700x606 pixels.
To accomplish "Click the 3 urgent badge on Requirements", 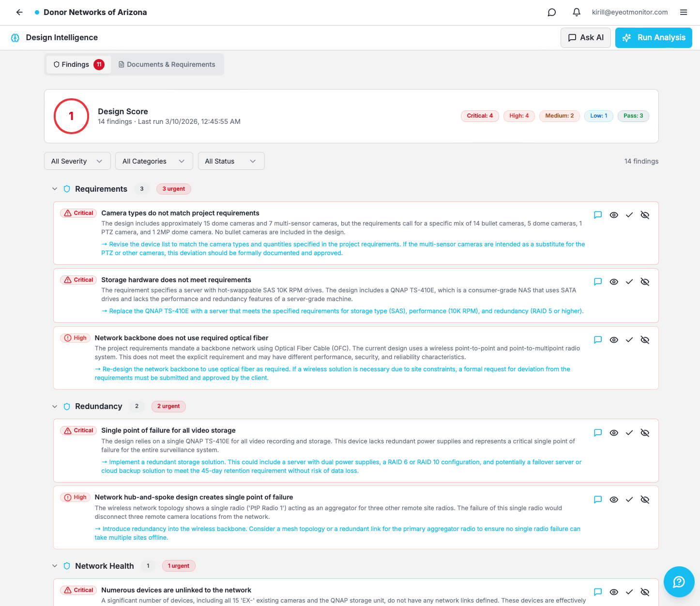I will click(x=174, y=189).
